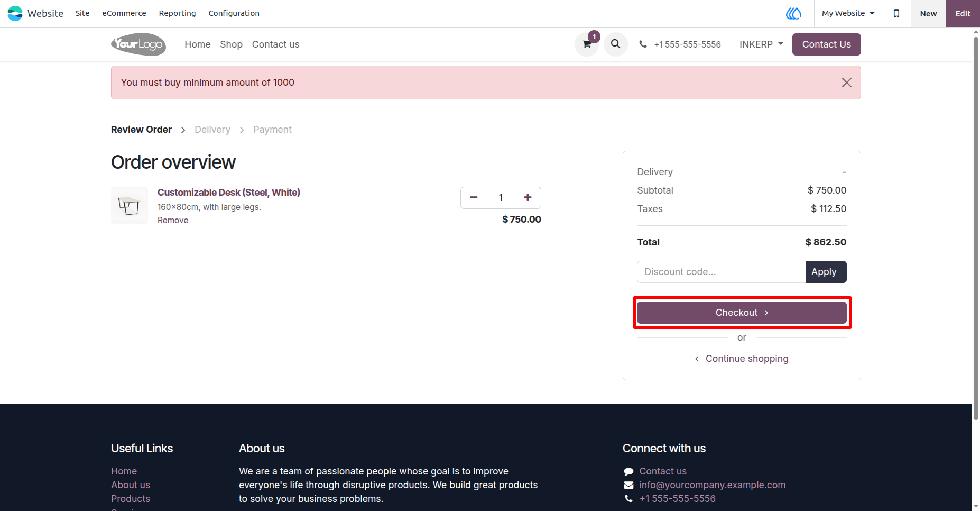Image resolution: width=980 pixels, height=511 pixels.
Task: Open Contact us in the navbar
Action: (x=276, y=44)
